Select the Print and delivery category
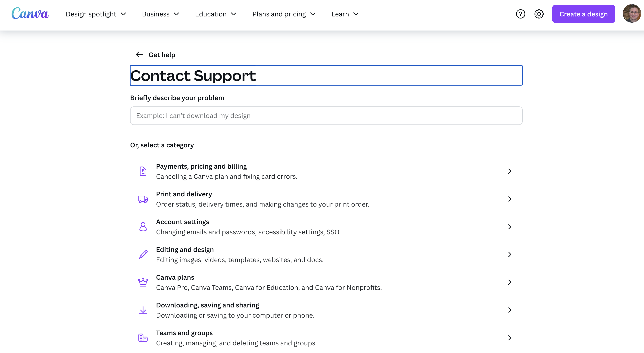The image size is (644, 353). point(326,199)
